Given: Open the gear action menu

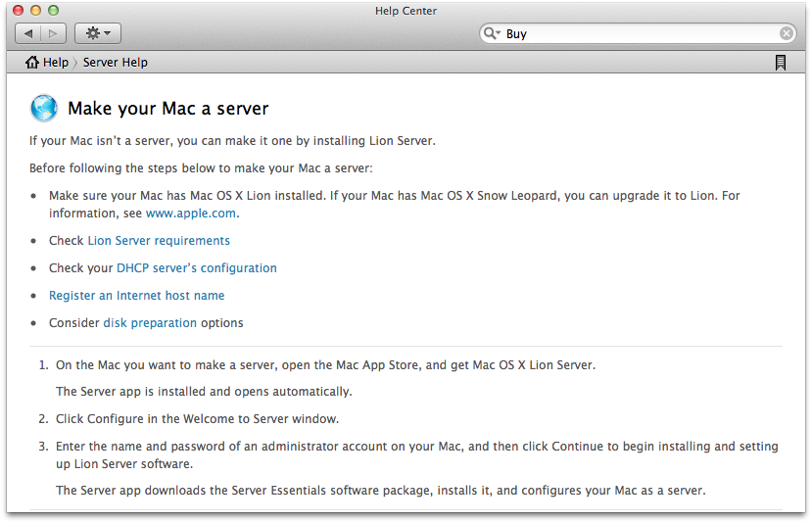Looking at the screenshot, I should (x=98, y=33).
